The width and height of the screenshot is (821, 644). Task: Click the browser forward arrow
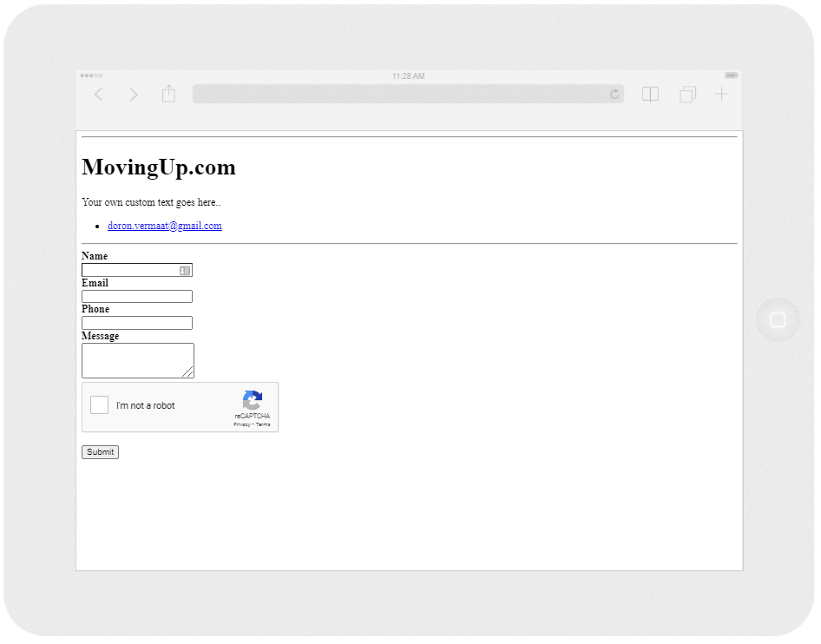[134, 94]
